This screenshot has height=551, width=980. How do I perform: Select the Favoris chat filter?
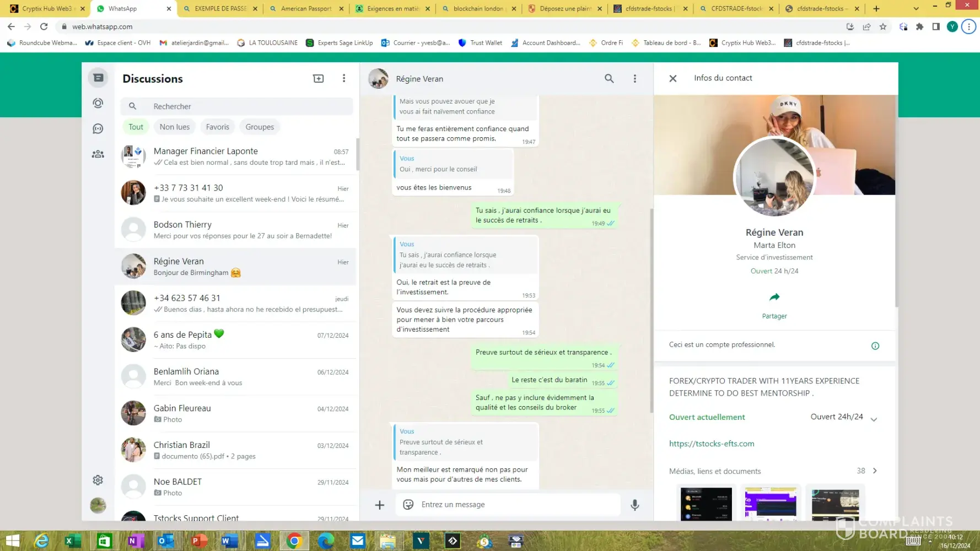pos(218,127)
